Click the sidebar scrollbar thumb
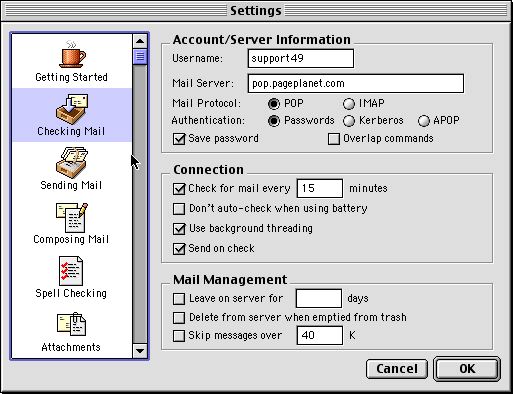Screen dimensions: 513x394 tap(140, 57)
